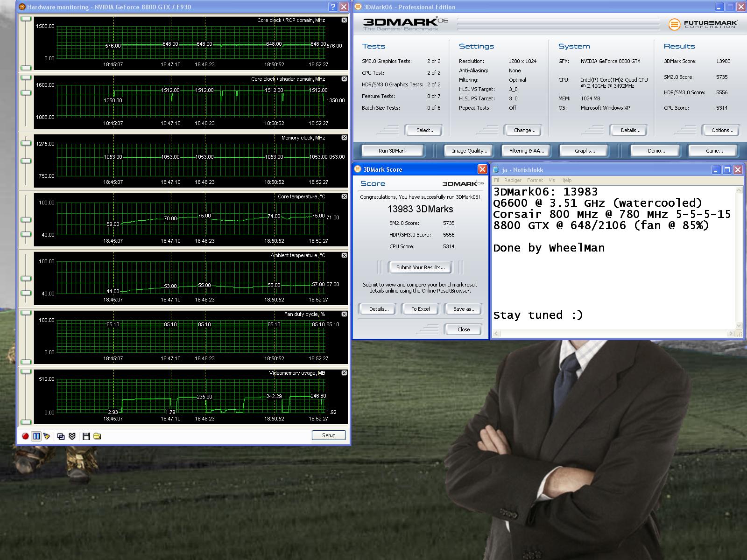Click the clear history broom icon
The width and height of the screenshot is (747, 560).
(47, 436)
